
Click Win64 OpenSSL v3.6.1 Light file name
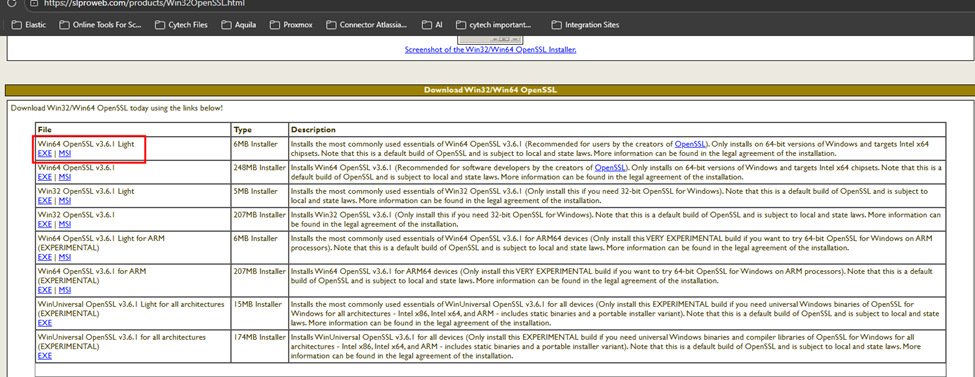[86, 144]
